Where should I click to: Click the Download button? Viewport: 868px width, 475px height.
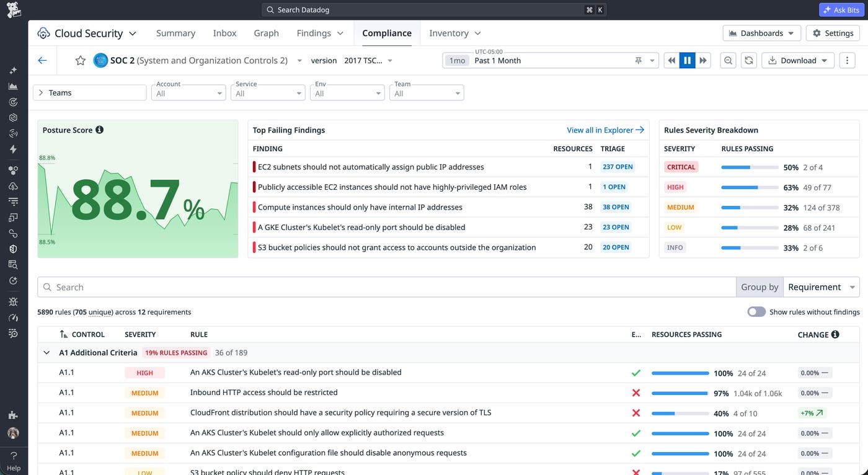(797, 60)
